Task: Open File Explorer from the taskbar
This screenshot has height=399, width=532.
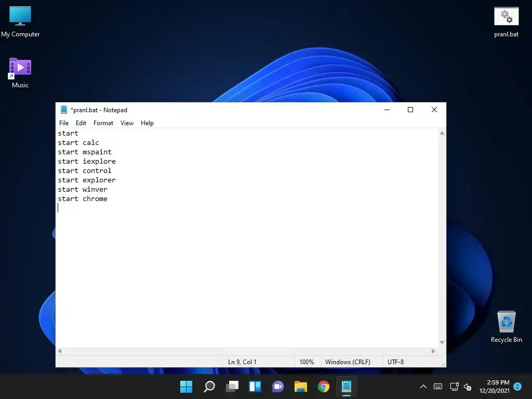Action: (x=301, y=387)
